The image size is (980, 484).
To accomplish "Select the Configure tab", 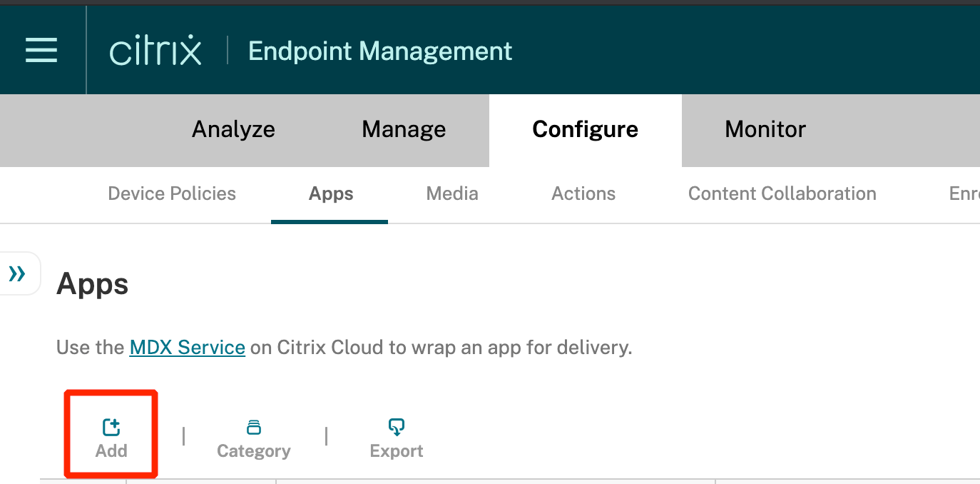I will point(585,129).
